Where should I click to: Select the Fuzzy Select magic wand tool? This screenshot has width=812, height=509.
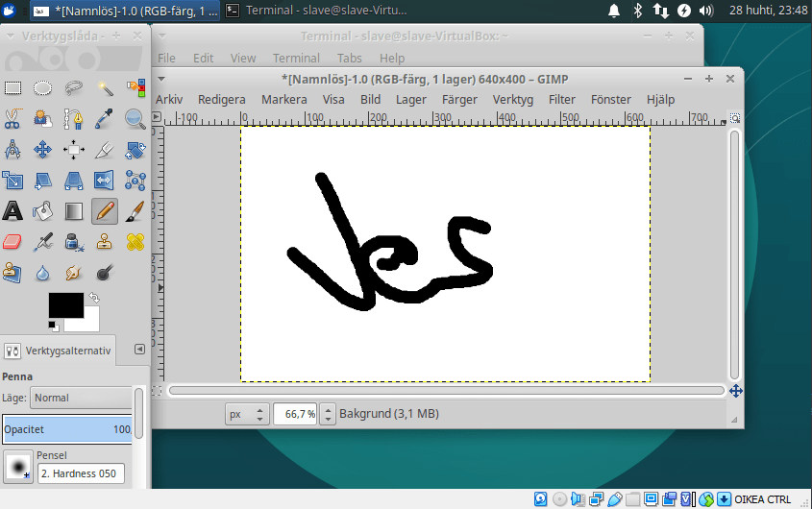coord(105,88)
